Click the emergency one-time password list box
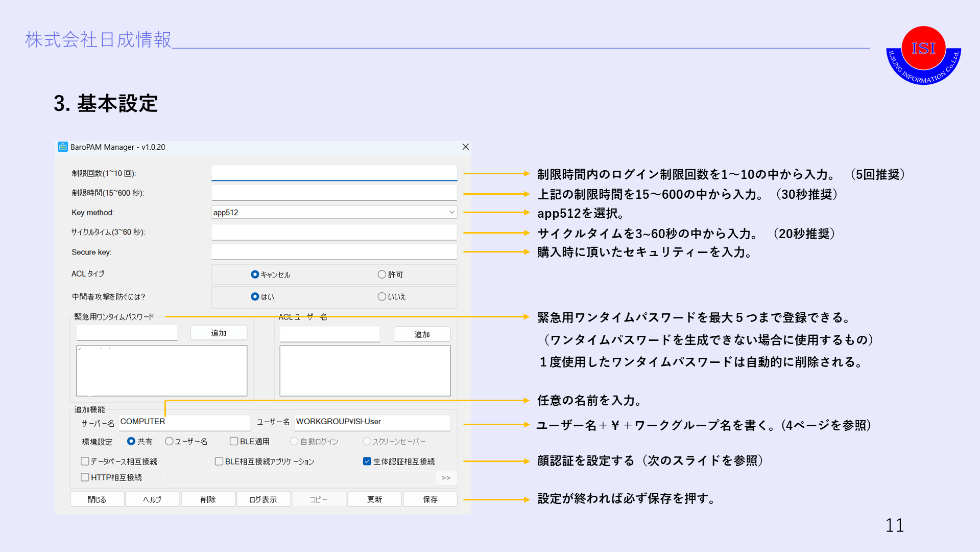 [x=161, y=371]
